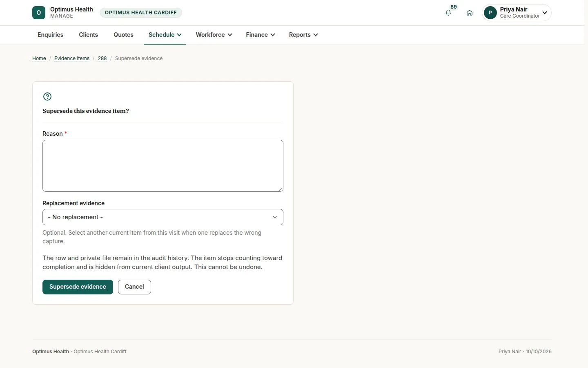Open breadcrumb link 288
The height and width of the screenshot is (368, 588).
pos(102,58)
